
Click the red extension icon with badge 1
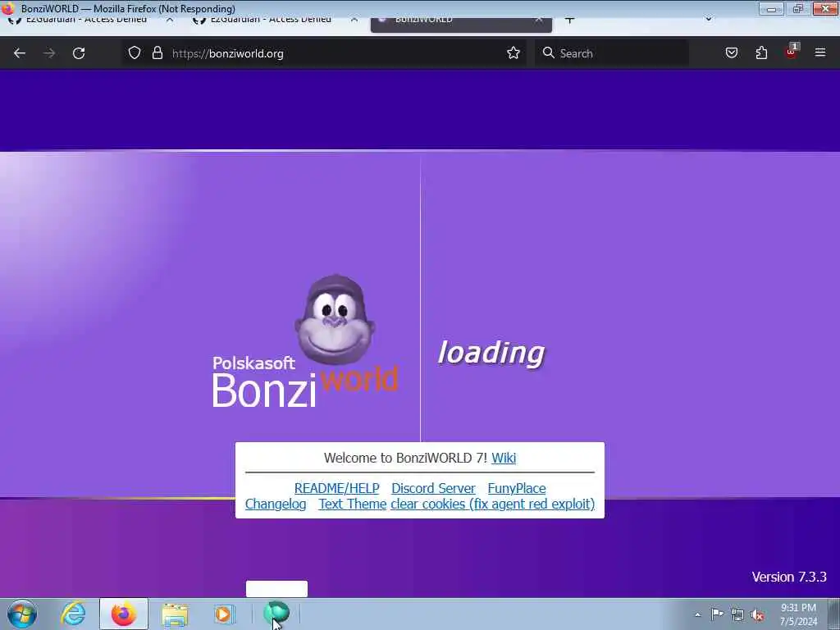[x=792, y=52]
